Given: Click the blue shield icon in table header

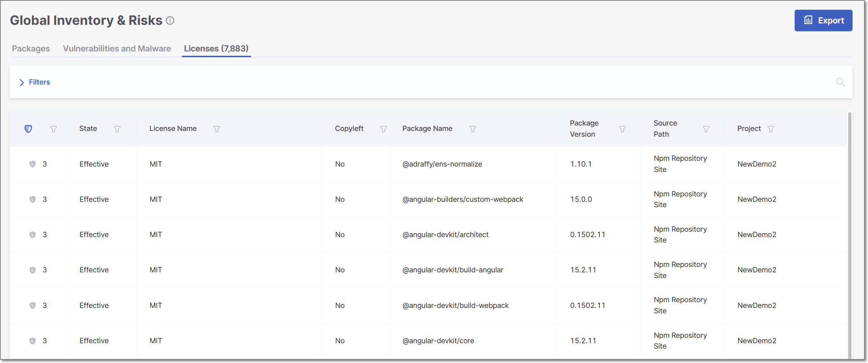Looking at the screenshot, I should tap(28, 129).
